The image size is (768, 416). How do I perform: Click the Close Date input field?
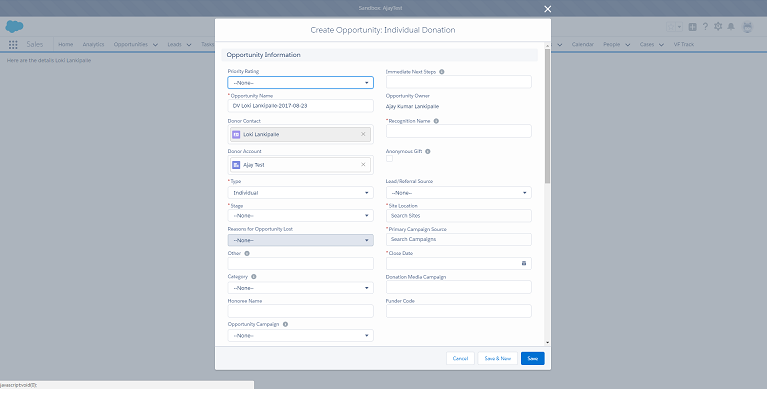458,263
